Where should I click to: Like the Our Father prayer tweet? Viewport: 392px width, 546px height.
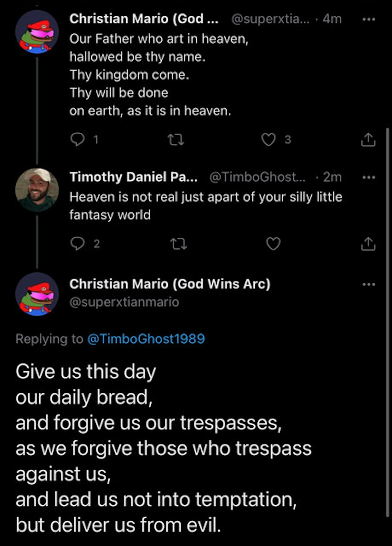(268, 140)
